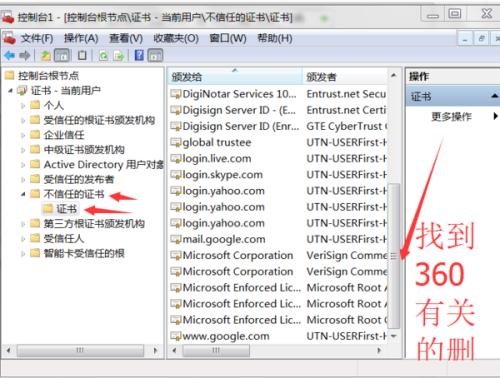Viewport: 500px width, 378px height.
Task: Open the 窗口(W) menu
Action: (228, 39)
